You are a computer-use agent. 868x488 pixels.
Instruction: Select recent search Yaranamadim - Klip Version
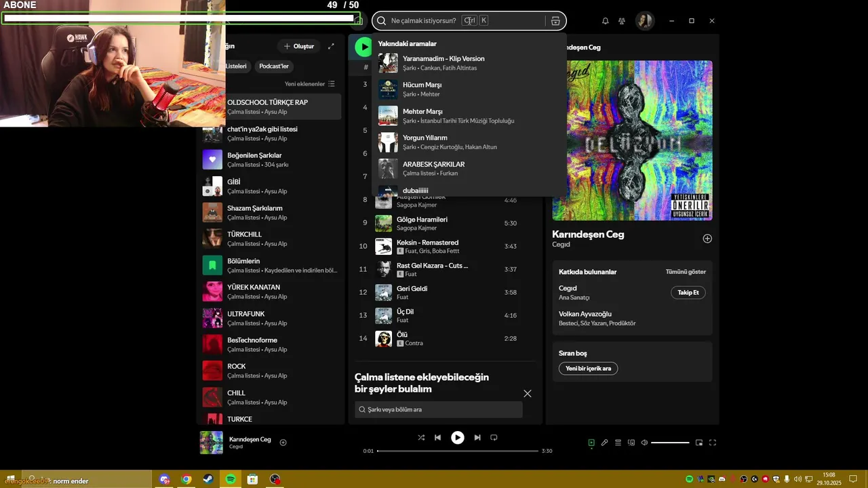469,63
